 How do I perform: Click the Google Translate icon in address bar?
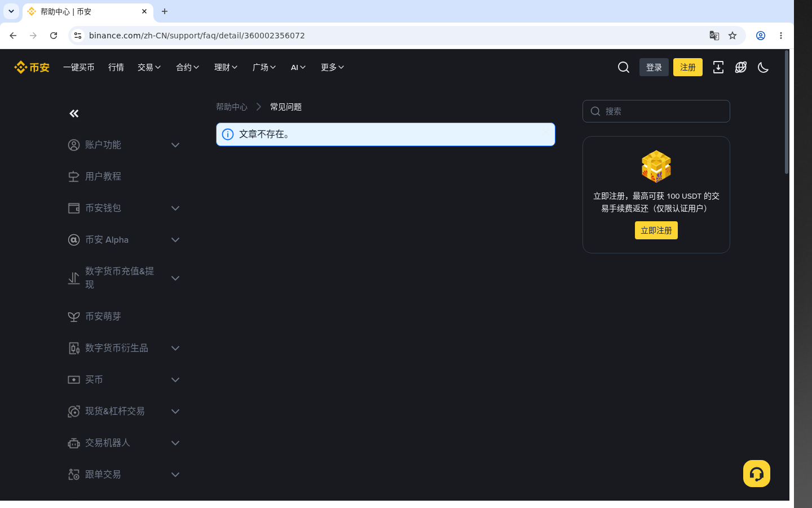(714, 36)
